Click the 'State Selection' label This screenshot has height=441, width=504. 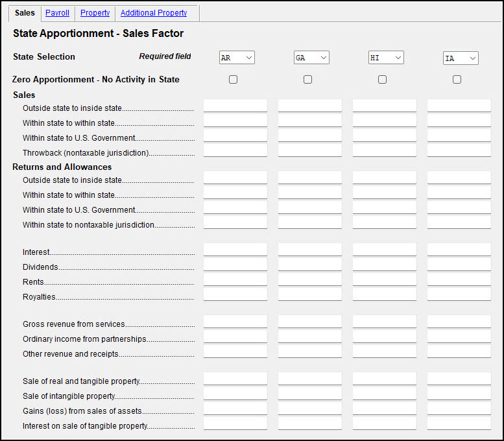44,56
